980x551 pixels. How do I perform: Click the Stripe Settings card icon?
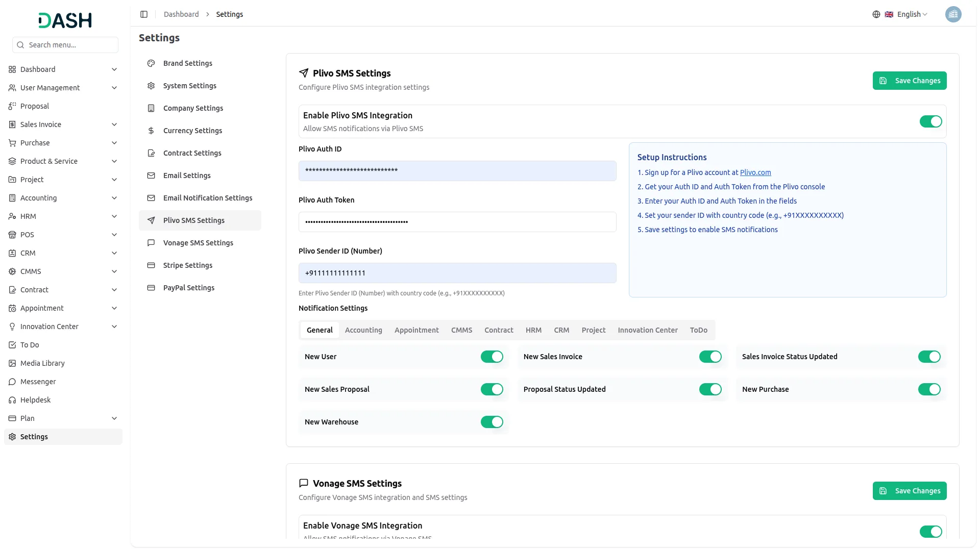pyautogui.click(x=151, y=265)
